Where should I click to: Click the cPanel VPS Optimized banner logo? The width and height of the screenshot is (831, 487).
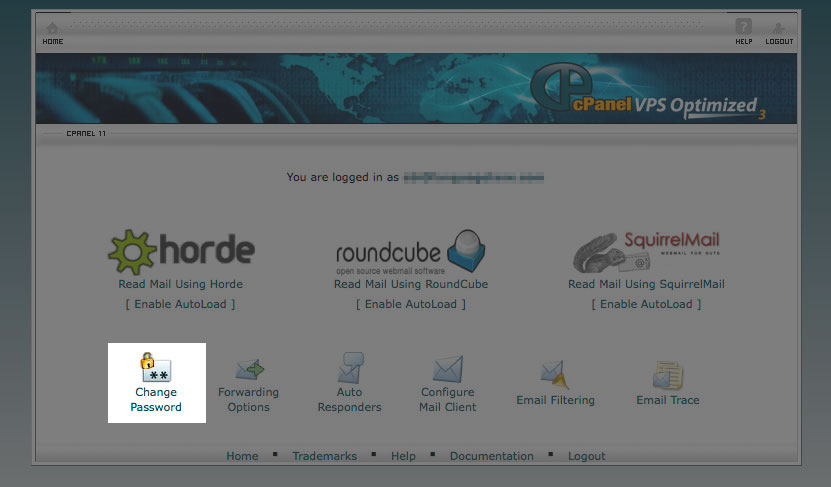pos(648,90)
